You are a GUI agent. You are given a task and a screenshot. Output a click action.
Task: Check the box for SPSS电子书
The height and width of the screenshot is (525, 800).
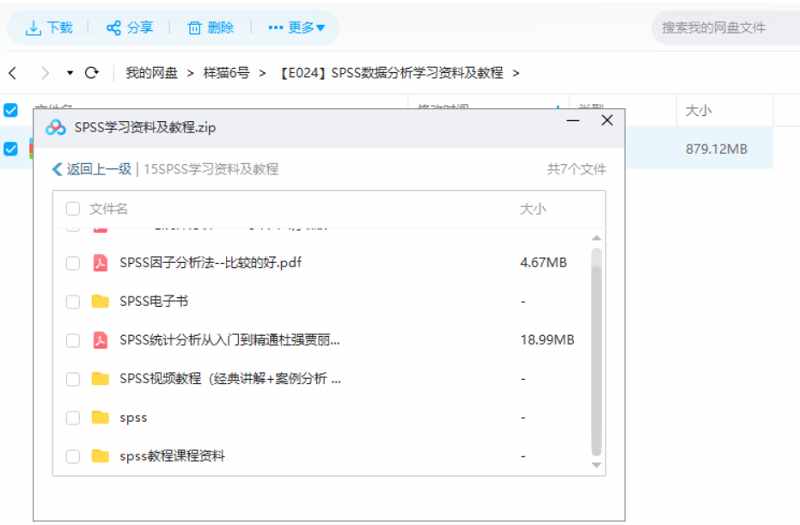73,301
